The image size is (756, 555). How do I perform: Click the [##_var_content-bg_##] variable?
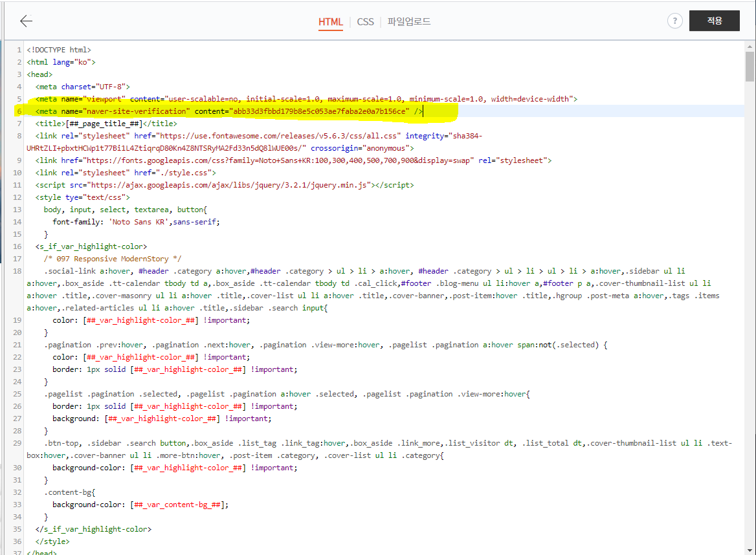pyautogui.click(x=177, y=505)
